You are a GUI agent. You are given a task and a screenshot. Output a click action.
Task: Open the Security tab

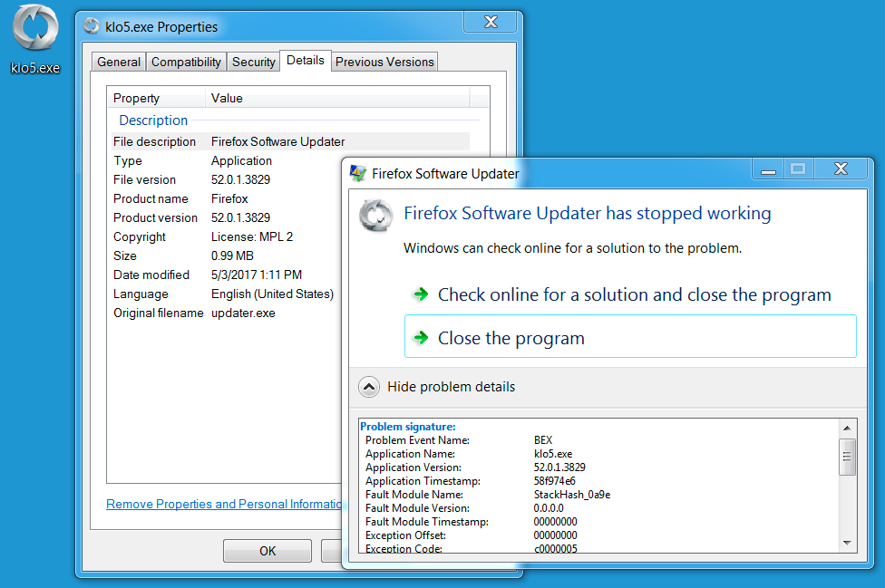click(253, 62)
